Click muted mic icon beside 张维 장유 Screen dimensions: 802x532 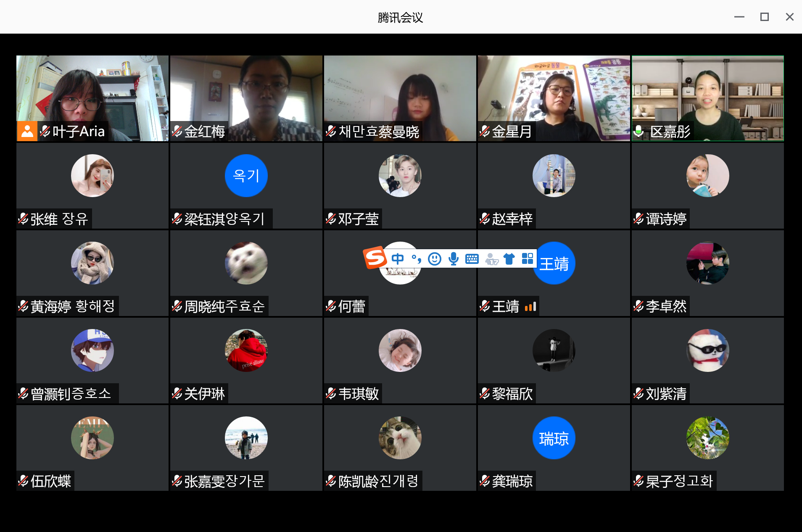coord(23,219)
